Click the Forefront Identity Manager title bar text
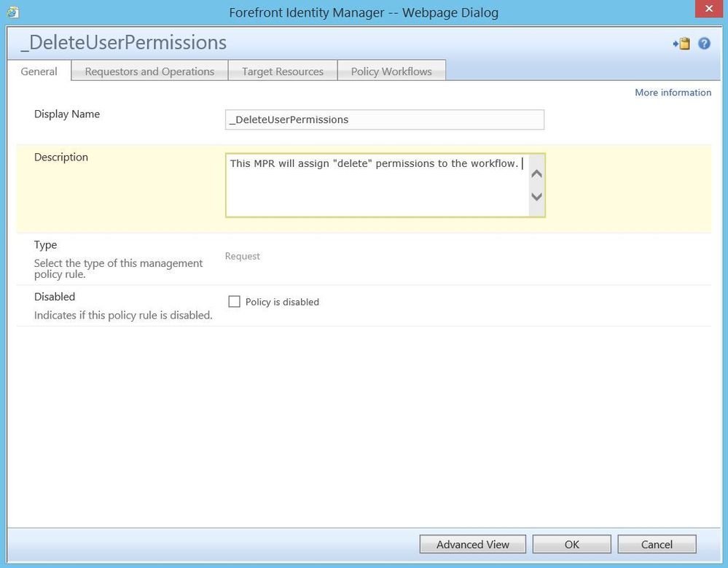 [x=364, y=12]
